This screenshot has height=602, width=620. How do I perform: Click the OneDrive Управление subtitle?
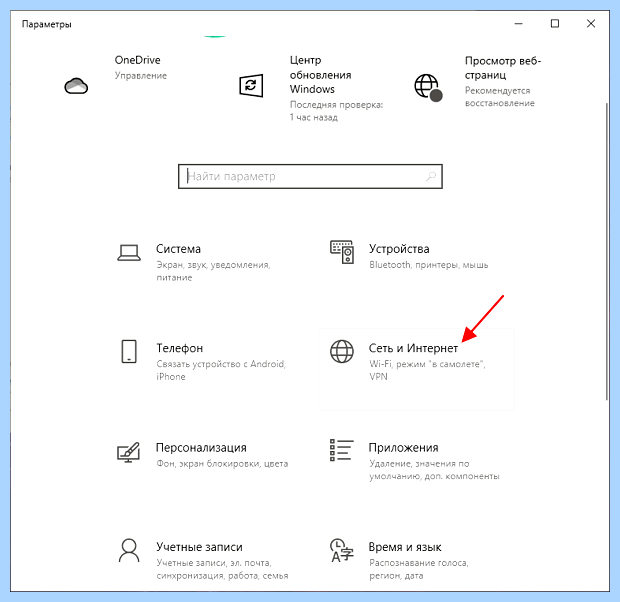point(141,76)
